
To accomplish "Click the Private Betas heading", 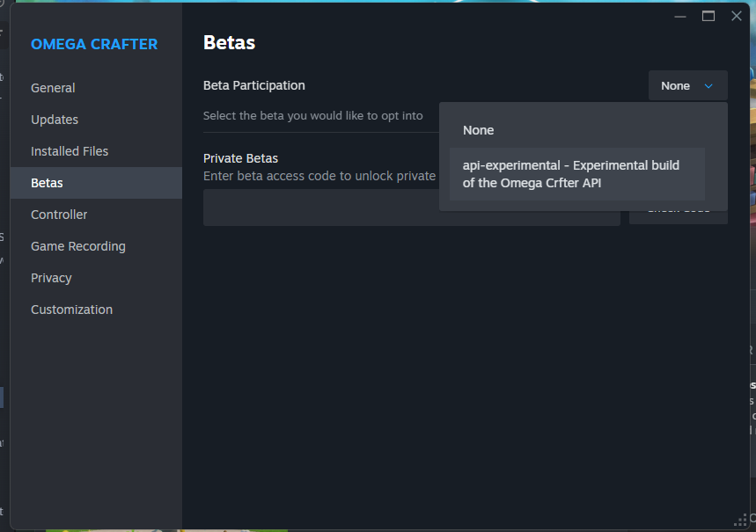I will (240, 158).
